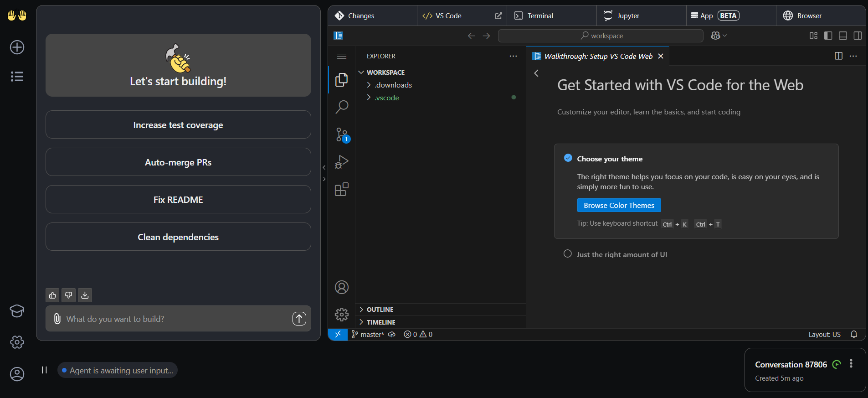Click Browse Color Themes button
The image size is (868, 398).
[x=619, y=205]
